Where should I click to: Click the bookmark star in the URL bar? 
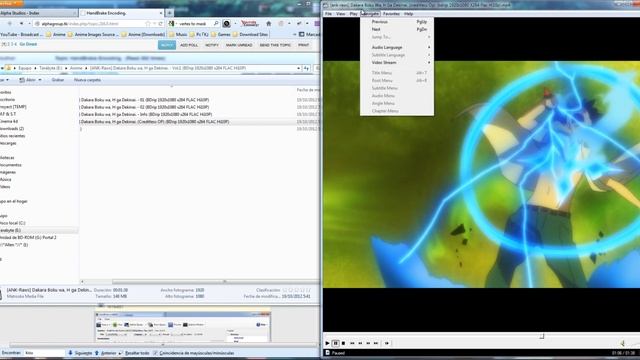pyautogui.click(x=148, y=24)
